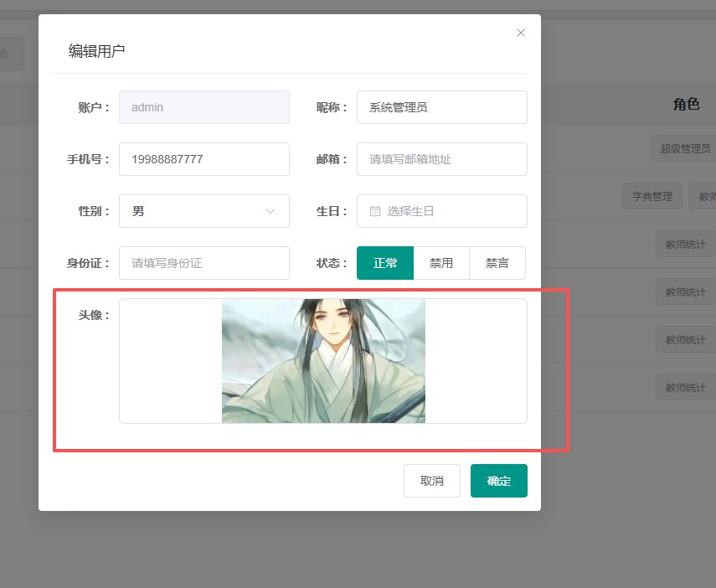Screen dimensions: 716x588
Task: Click the 邮箱 address input
Action: point(441,159)
